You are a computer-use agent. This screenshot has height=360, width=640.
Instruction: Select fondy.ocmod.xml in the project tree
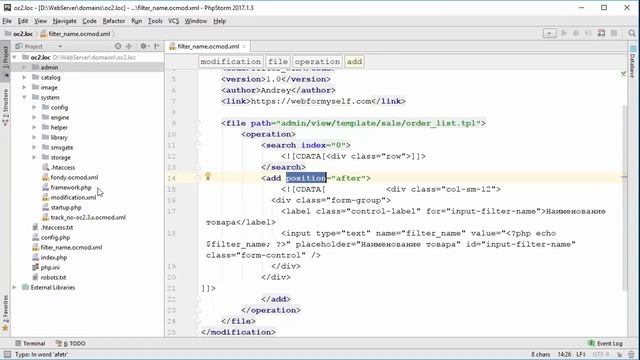(74, 178)
